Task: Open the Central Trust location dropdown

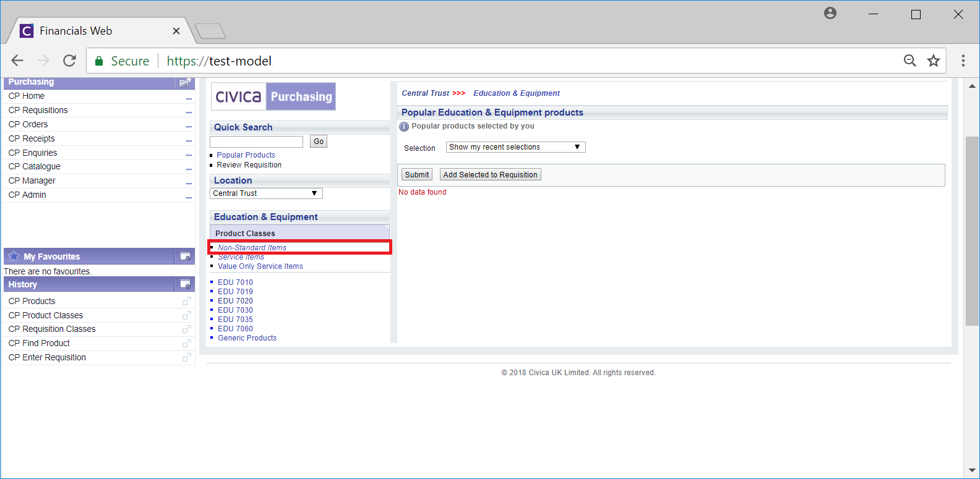Action: point(266,193)
